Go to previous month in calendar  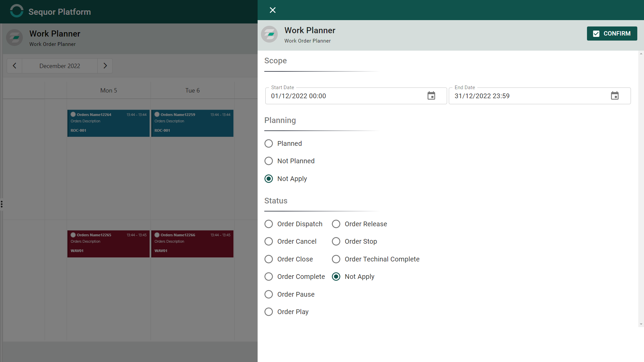(x=14, y=66)
